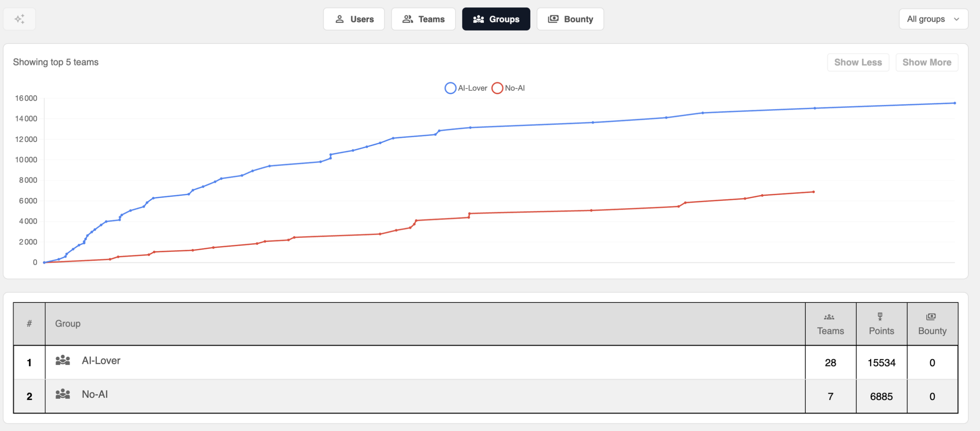980x431 pixels.
Task: Open the Bounty tab
Action: pyautogui.click(x=570, y=19)
